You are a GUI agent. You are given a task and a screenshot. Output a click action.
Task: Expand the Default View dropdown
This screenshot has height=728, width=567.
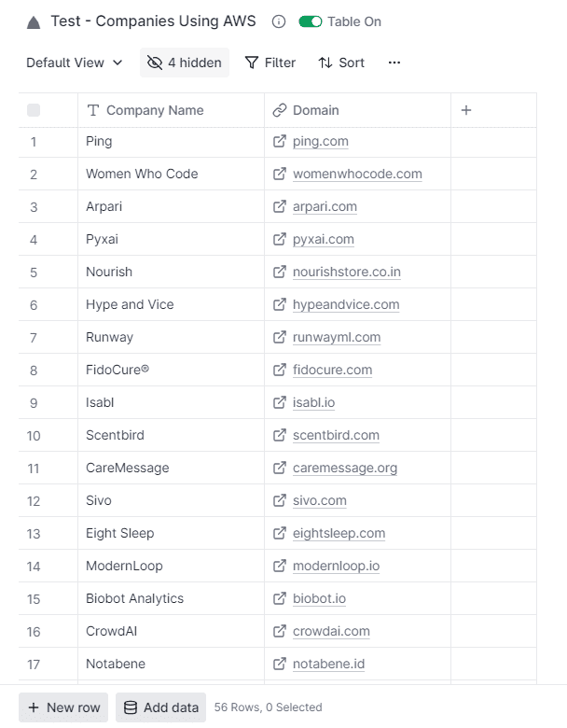pyautogui.click(x=75, y=63)
